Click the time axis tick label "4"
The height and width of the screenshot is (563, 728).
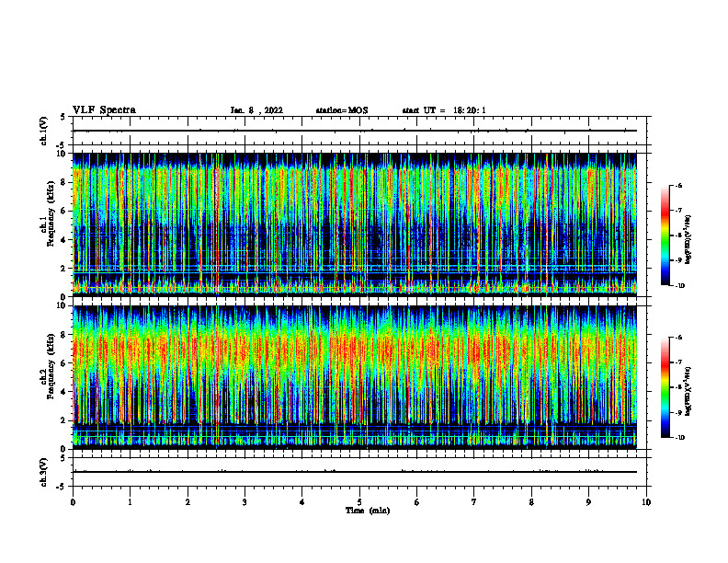[302, 502]
